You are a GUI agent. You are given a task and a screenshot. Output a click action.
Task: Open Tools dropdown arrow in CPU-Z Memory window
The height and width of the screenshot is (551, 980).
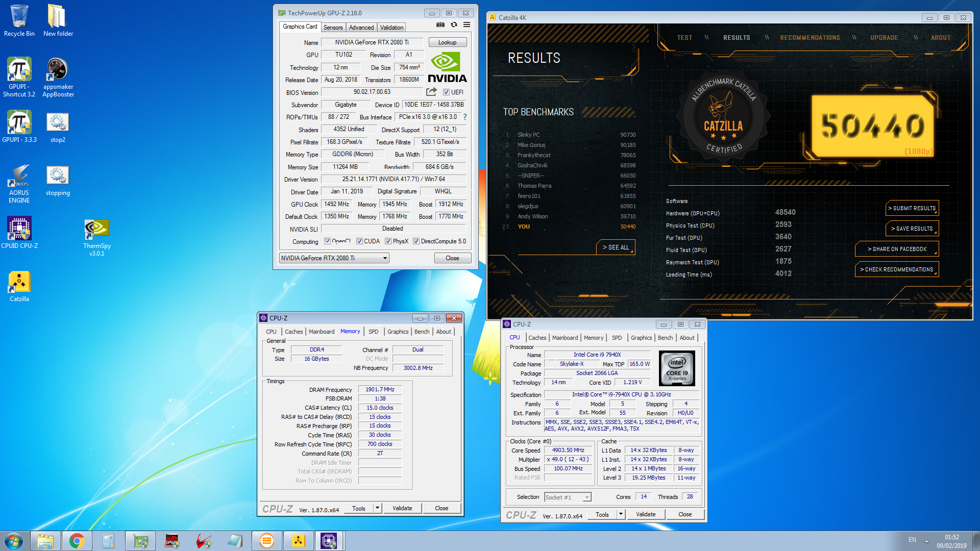377,508
